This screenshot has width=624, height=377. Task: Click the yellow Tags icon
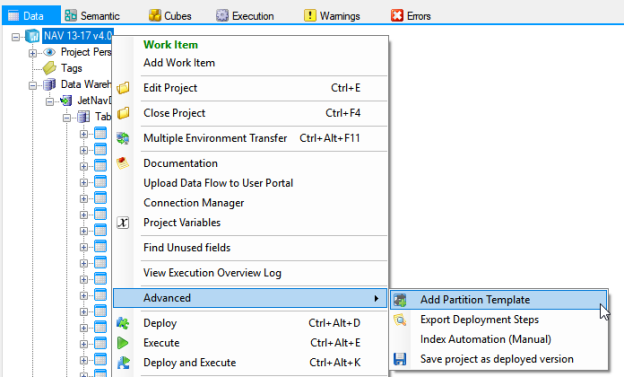click(49, 68)
